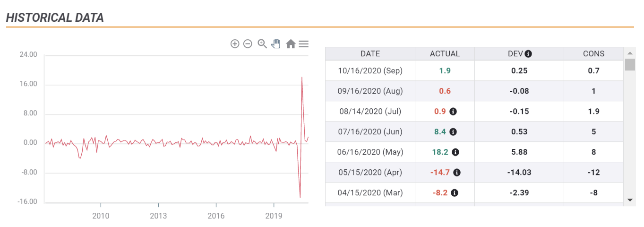Viewport: 644px width, 227px height.
Task: Click info icon next to -8.2 value
Action: point(455,193)
